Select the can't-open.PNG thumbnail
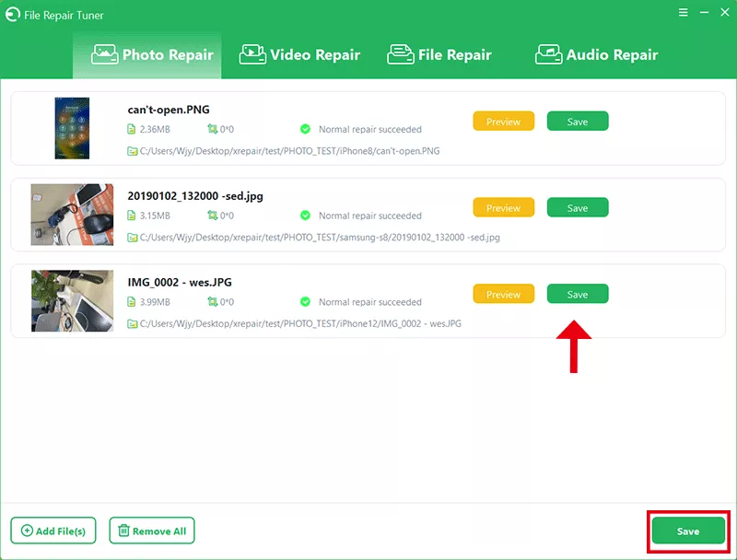 pyautogui.click(x=72, y=128)
